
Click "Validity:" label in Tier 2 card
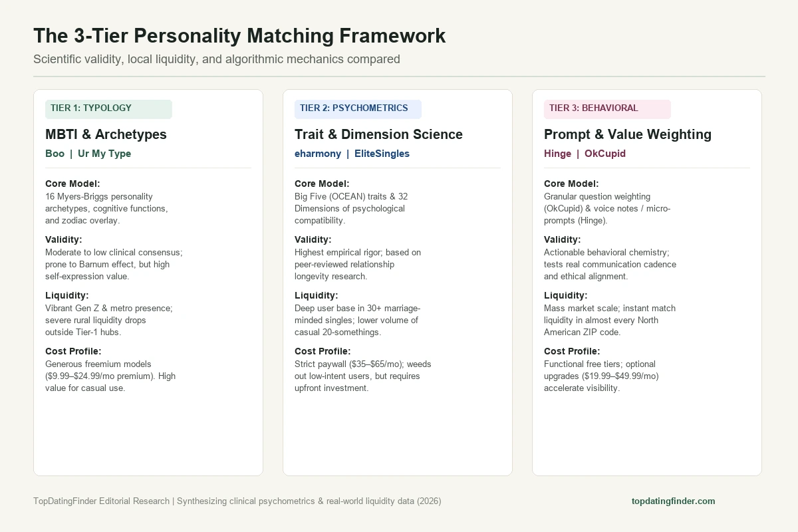pos(315,239)
